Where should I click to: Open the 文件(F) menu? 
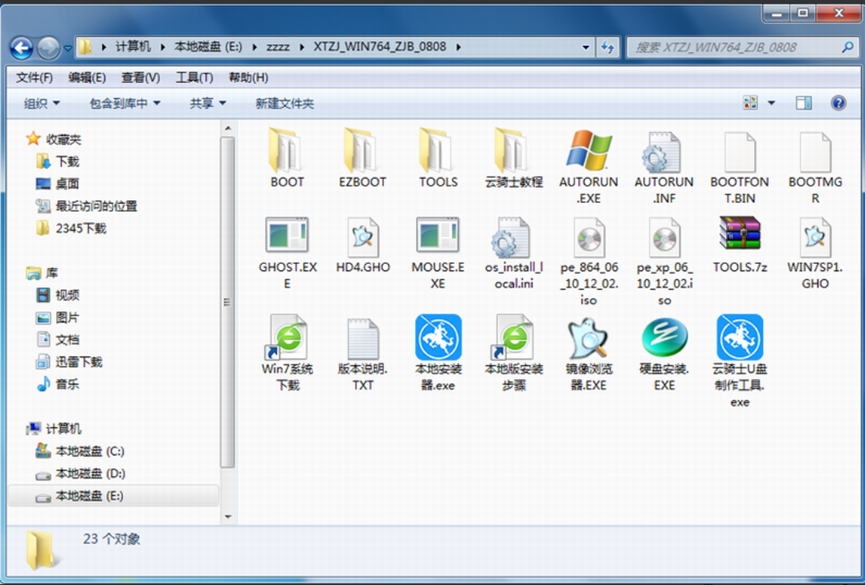pyautogui.click(x=34, y=77)
